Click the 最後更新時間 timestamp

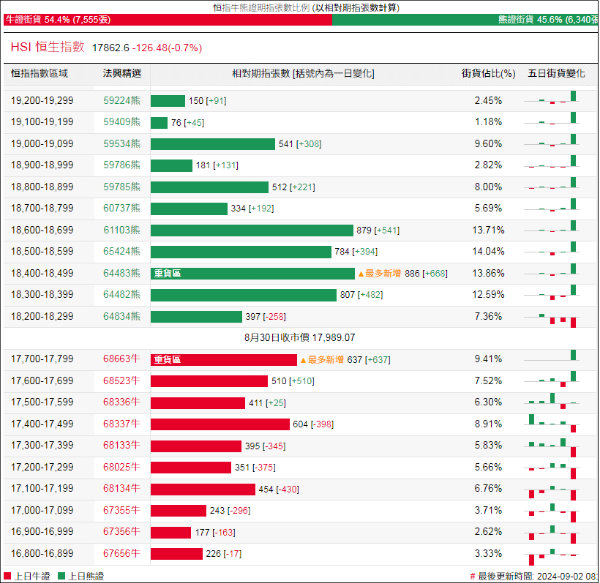pos(533,576)
